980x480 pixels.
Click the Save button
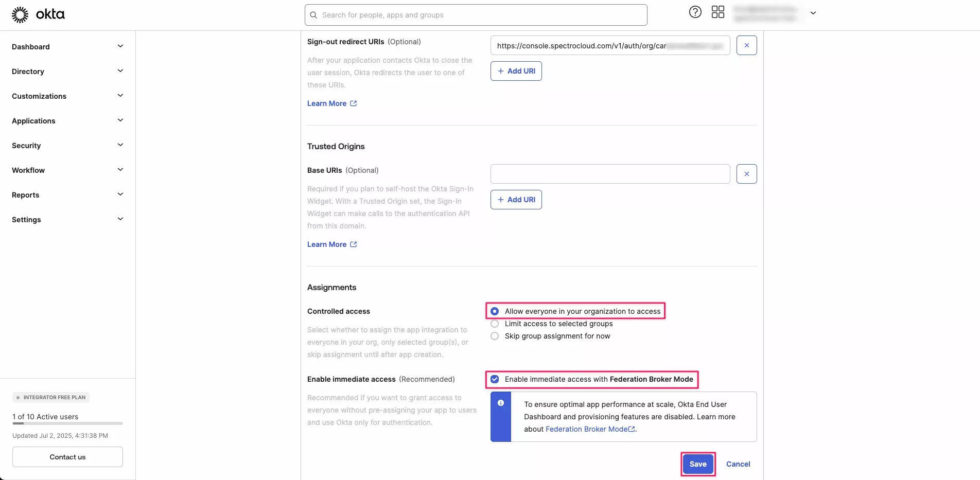pos(697,464)
